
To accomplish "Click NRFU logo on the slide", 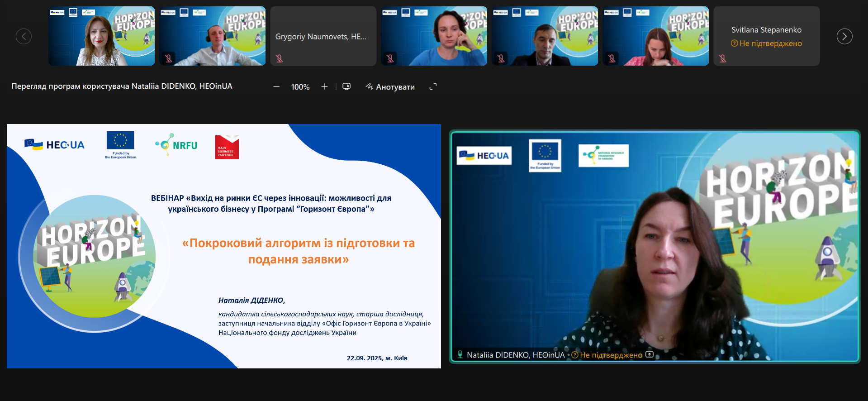I will coord(176,145).
